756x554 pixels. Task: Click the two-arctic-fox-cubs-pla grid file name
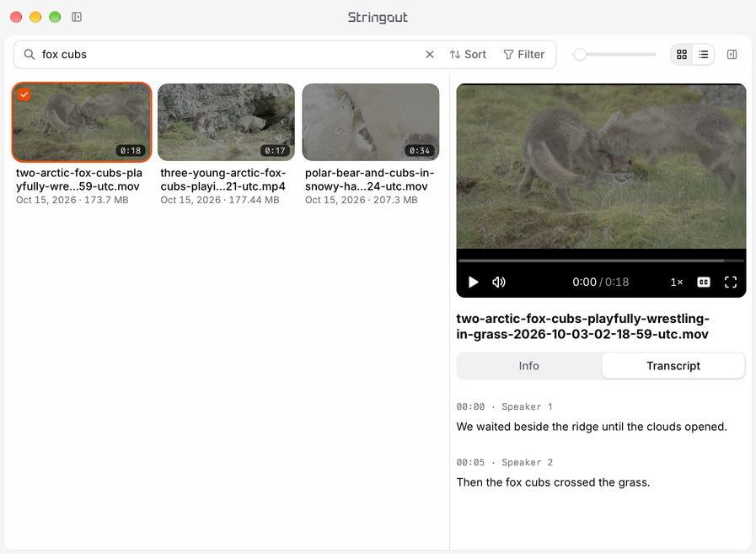tap(79, 180)
